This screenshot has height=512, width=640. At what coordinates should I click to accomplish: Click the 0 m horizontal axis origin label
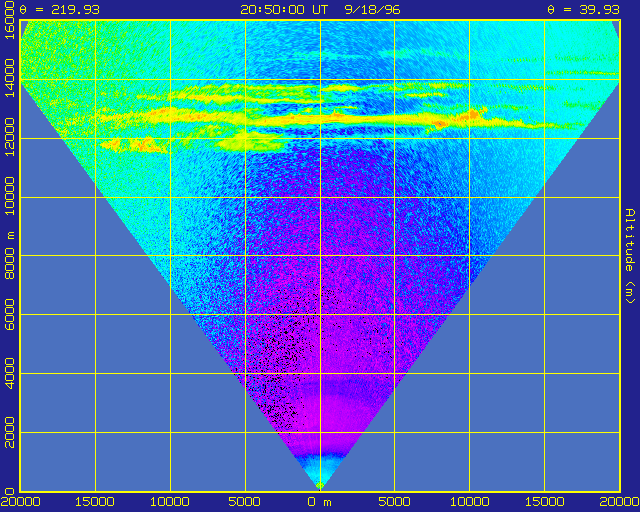click(x=320, y=502)
